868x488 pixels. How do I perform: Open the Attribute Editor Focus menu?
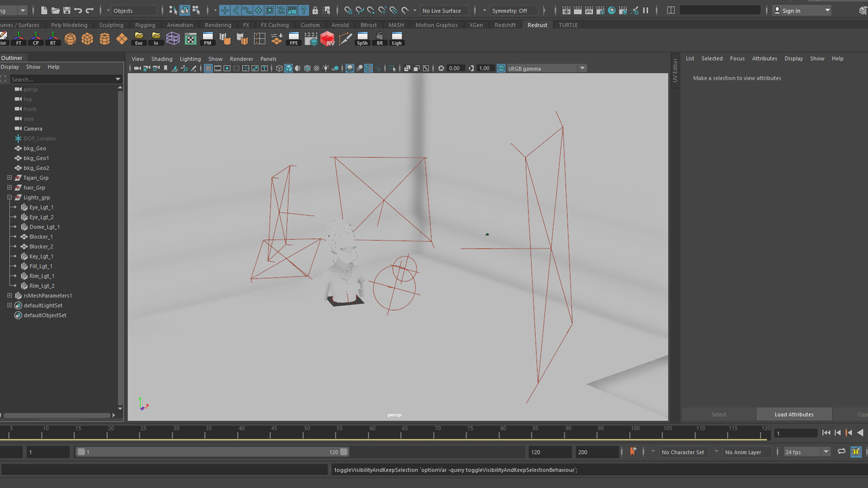[737, 59]
